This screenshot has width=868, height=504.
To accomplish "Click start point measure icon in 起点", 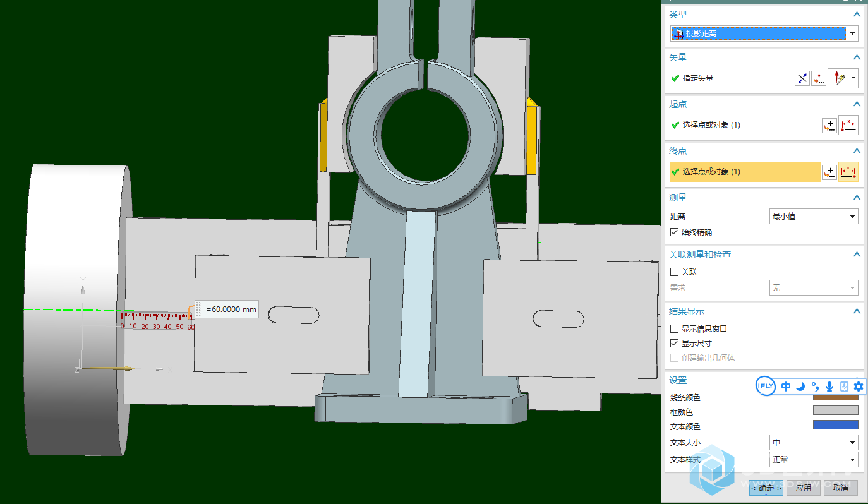I will click(848, 125).
